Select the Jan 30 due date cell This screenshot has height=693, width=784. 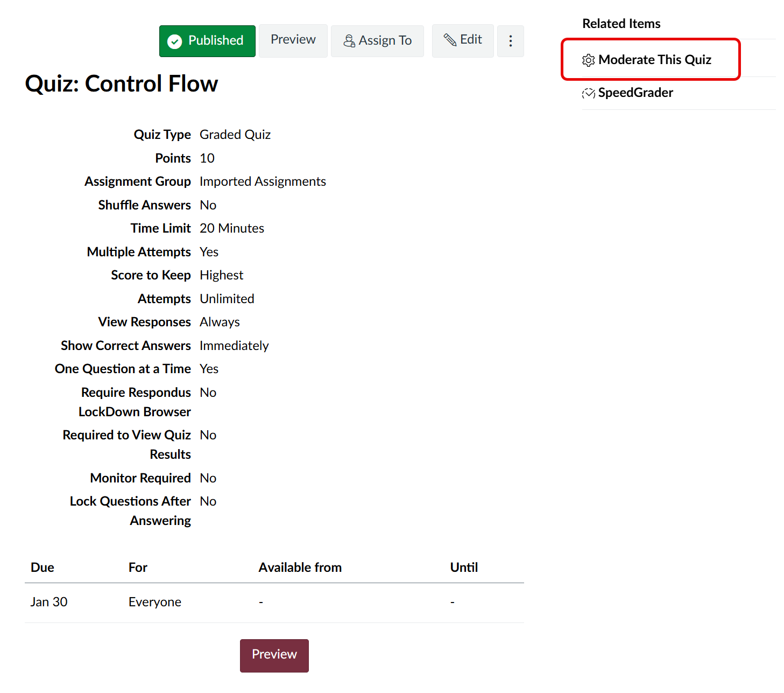(49, 602)
